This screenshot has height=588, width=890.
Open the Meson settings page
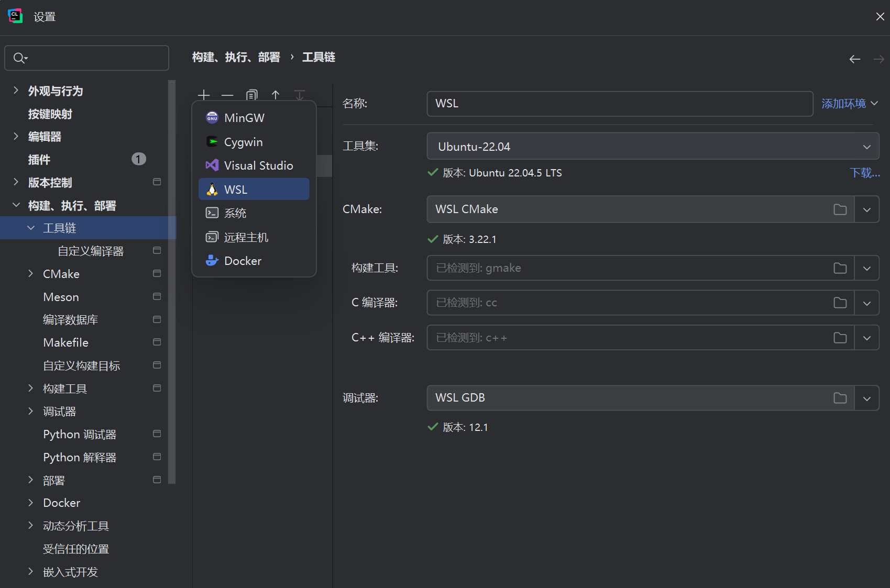pyautogui.click(x=61, y=297)
